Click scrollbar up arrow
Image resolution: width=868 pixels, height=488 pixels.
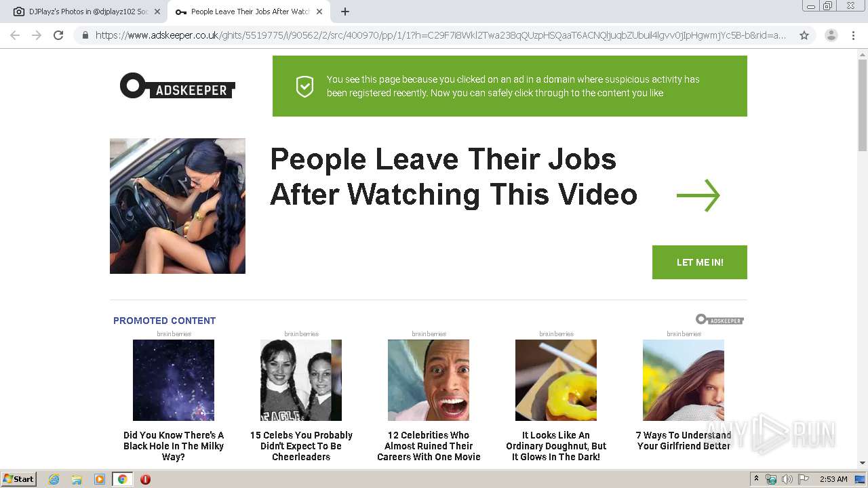tap(863, 54)
